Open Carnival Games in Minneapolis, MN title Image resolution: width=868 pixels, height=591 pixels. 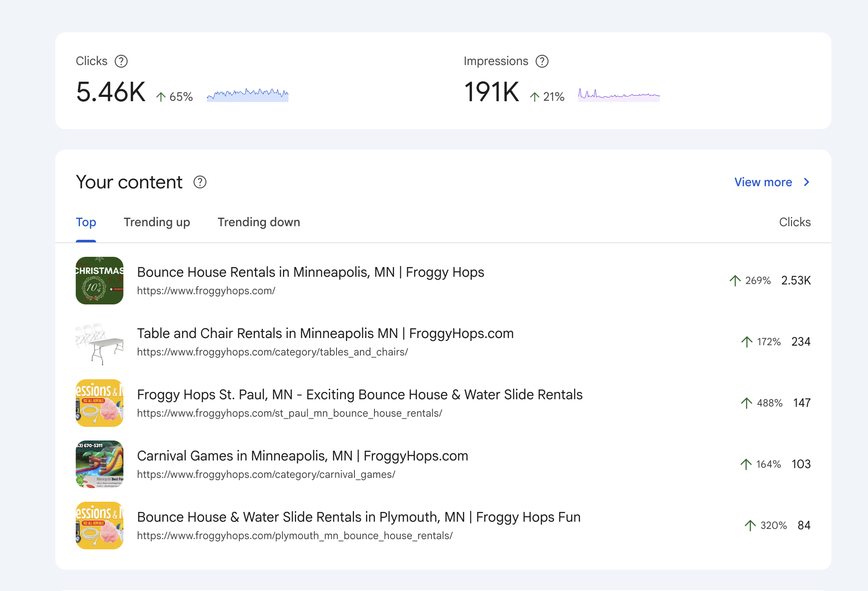303,456
